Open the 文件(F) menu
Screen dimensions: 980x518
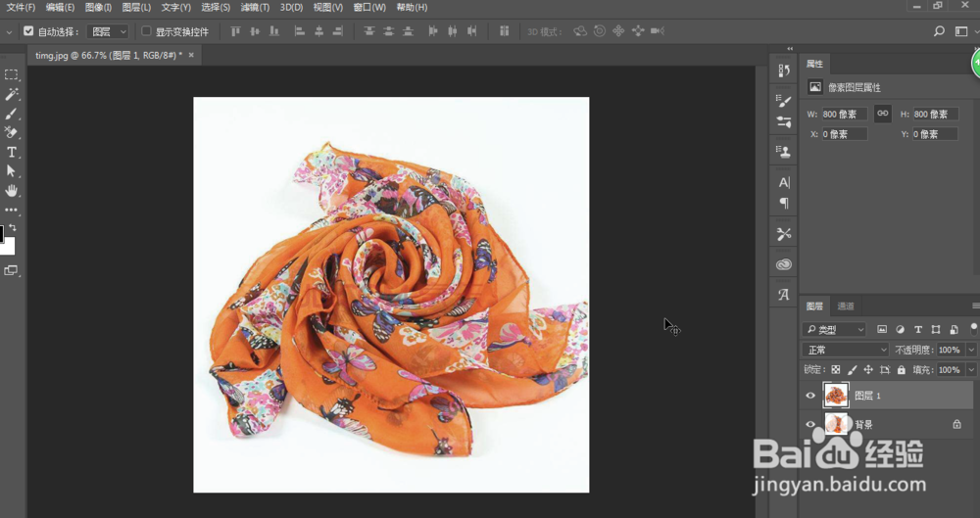(x=21, y=8)
